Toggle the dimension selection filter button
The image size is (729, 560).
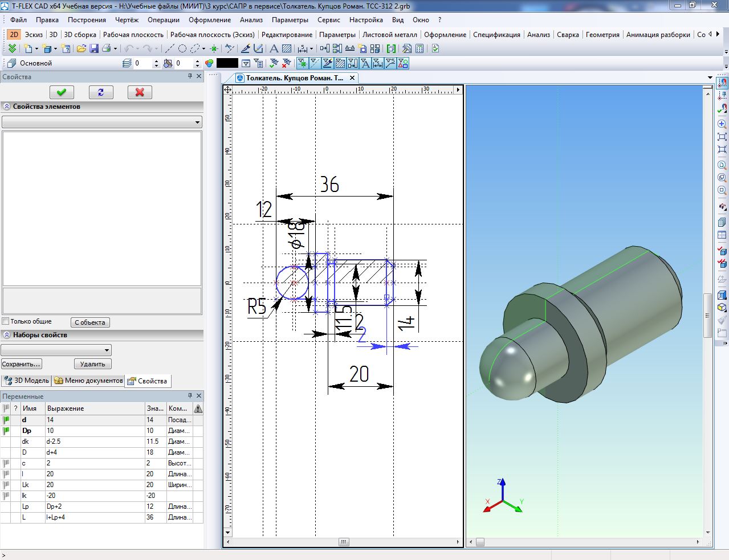[x=378, y=63]
